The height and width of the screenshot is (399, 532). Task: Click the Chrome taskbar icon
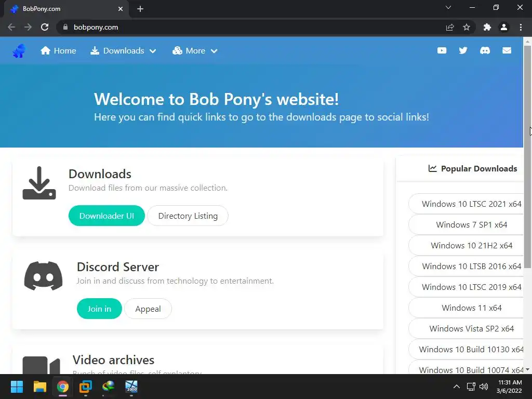(x=62, y=387)
